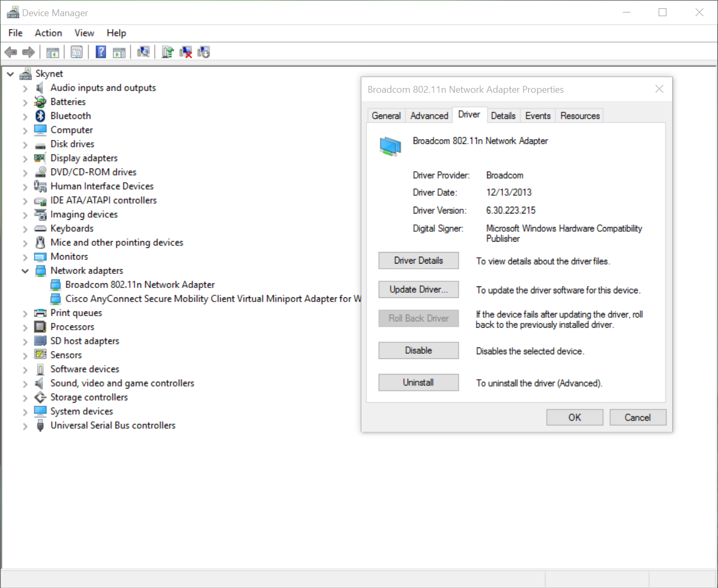The height and width of the screenshot is (588, 718).
Task: Scan for hardware changes via toolbar icon
Action: 143,52
